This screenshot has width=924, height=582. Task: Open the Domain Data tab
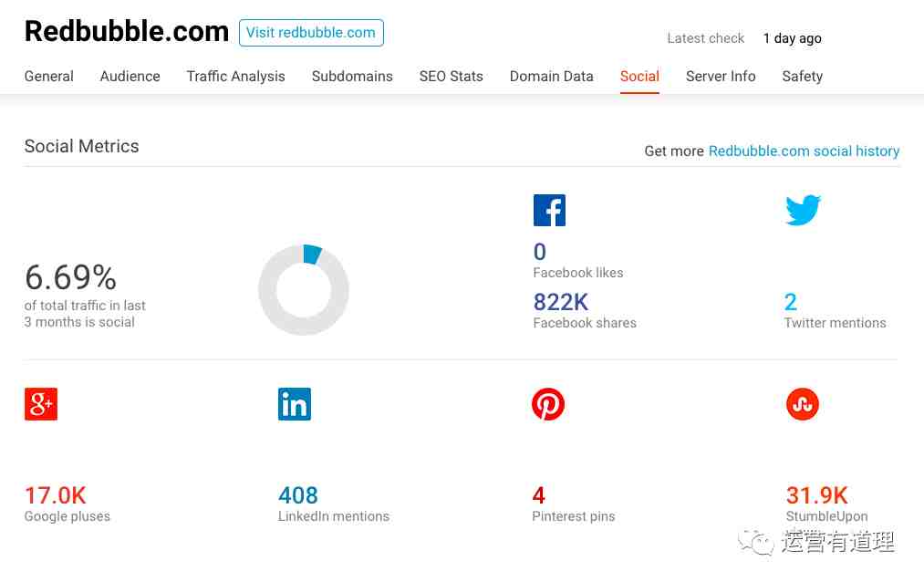[x=552, y=77]
